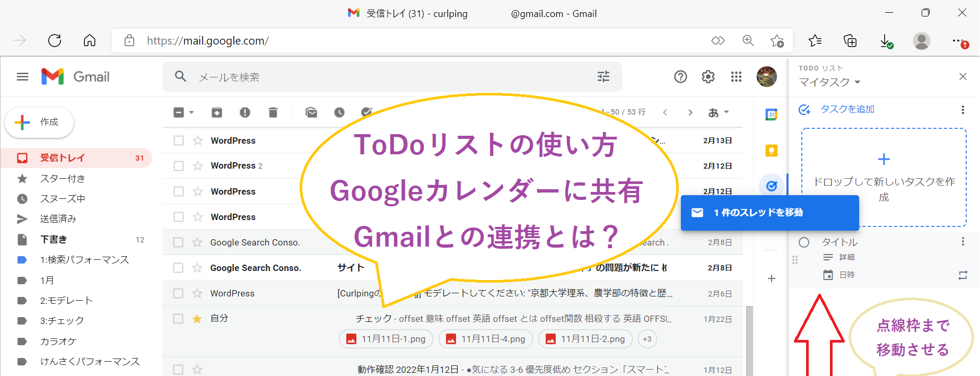
Task: Go to the older messages page
Action: pos(690,112)
